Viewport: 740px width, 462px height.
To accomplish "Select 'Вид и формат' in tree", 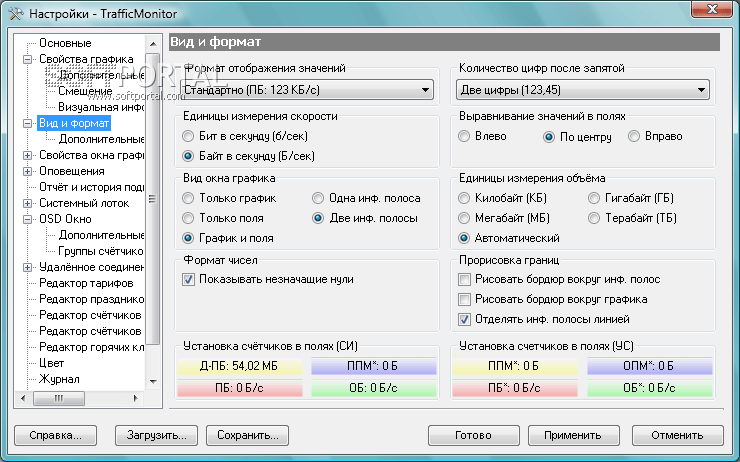I will [x=74, y=123].
